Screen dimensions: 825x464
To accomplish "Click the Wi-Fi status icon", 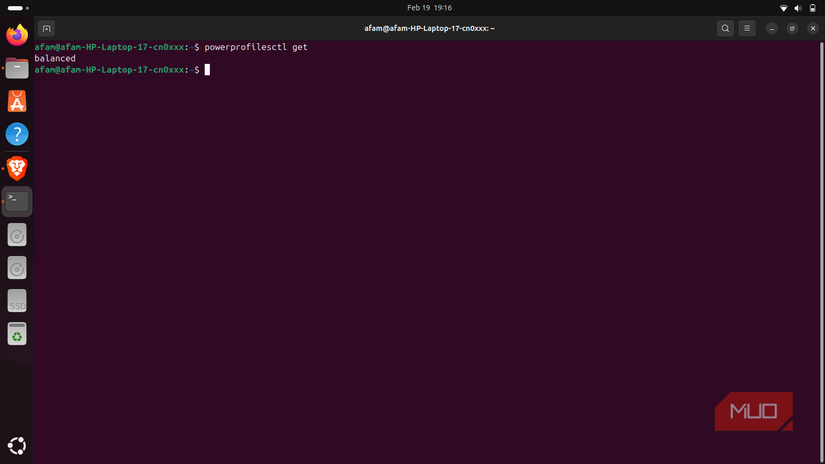I will pyautogui.click(x=783, y=8).
